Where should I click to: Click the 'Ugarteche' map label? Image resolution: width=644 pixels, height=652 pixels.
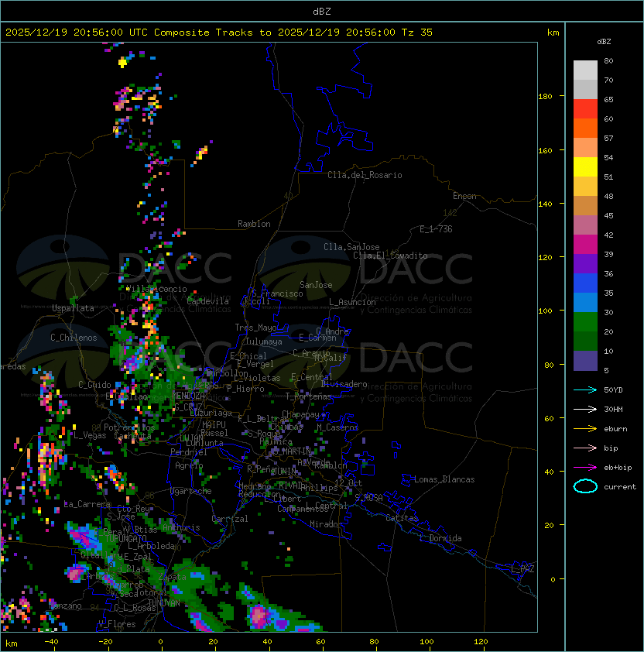(x=190, y=491)
